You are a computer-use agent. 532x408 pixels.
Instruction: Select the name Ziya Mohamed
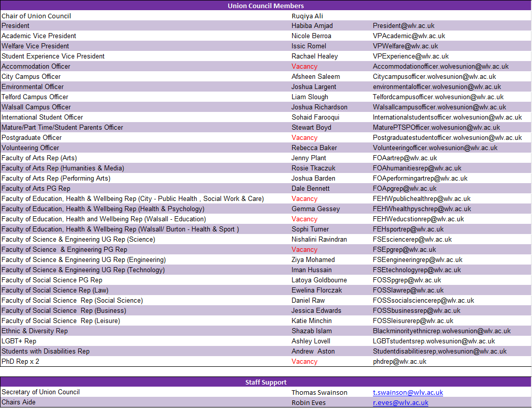[313, 260]
